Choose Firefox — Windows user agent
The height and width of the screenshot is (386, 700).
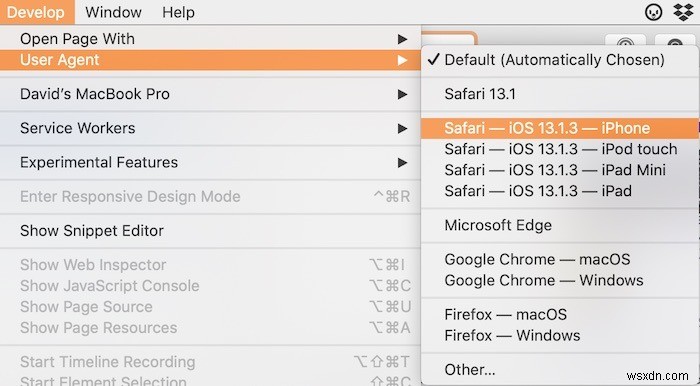click(560, 336)
